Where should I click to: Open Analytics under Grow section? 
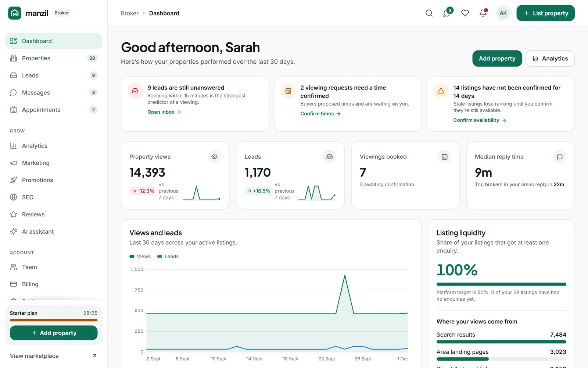point(54,146)
